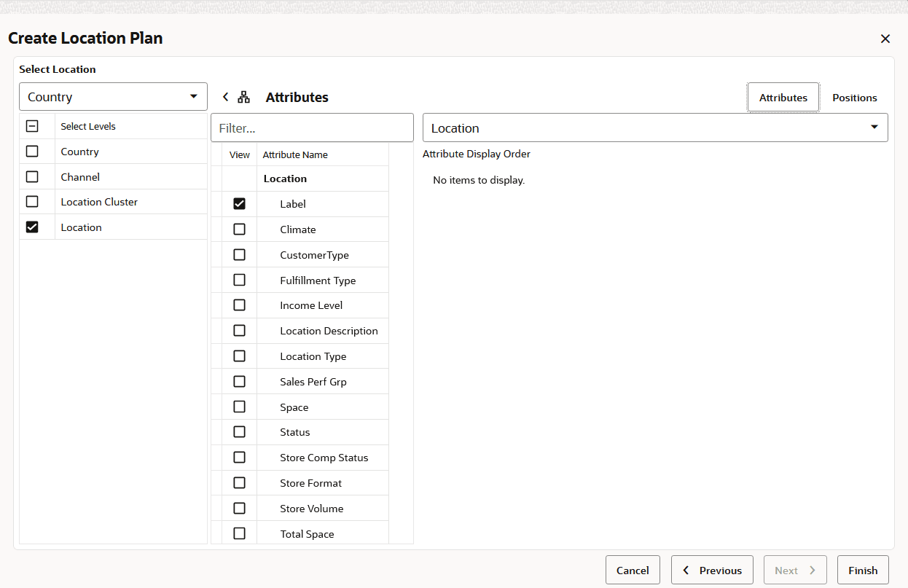Enable the Country level checkbox
The height and width of the screenshot is (588, 908).
[32, 151]
